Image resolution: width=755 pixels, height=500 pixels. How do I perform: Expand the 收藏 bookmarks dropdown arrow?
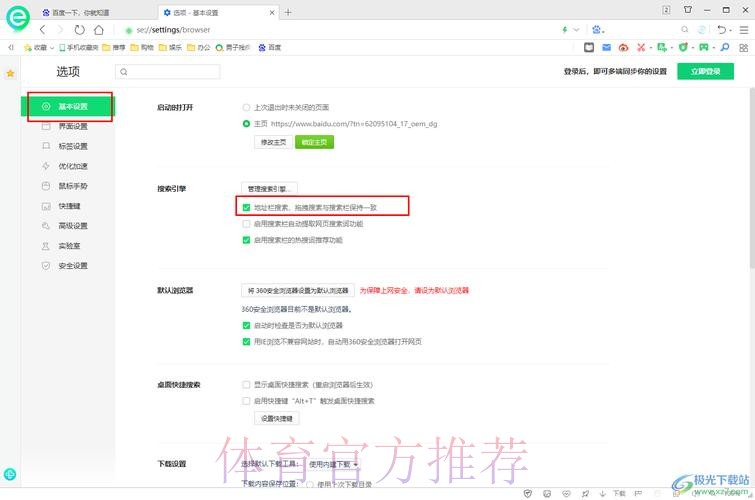[51, 47]
